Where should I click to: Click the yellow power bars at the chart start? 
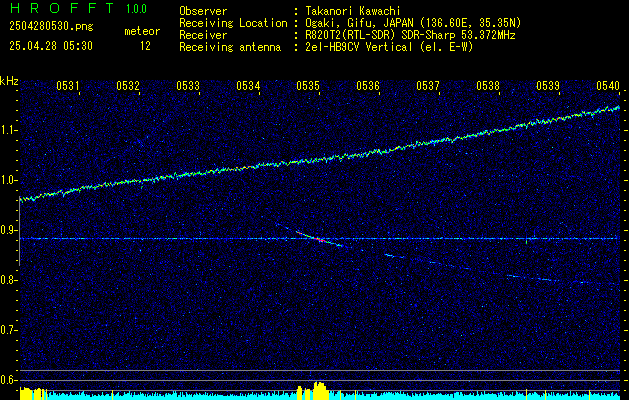pos(33,394)
